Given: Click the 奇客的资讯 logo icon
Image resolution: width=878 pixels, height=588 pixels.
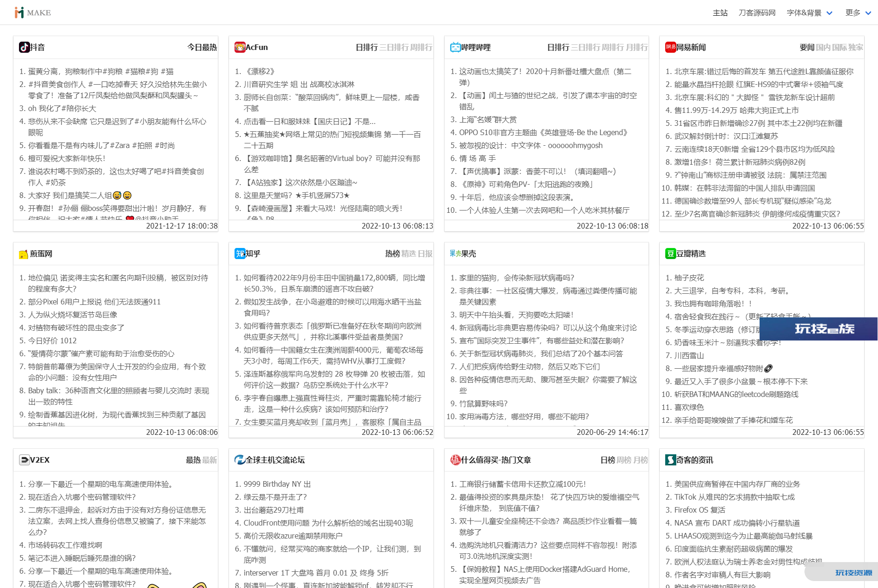Looking at the screenshot, I should click(671, 460).
